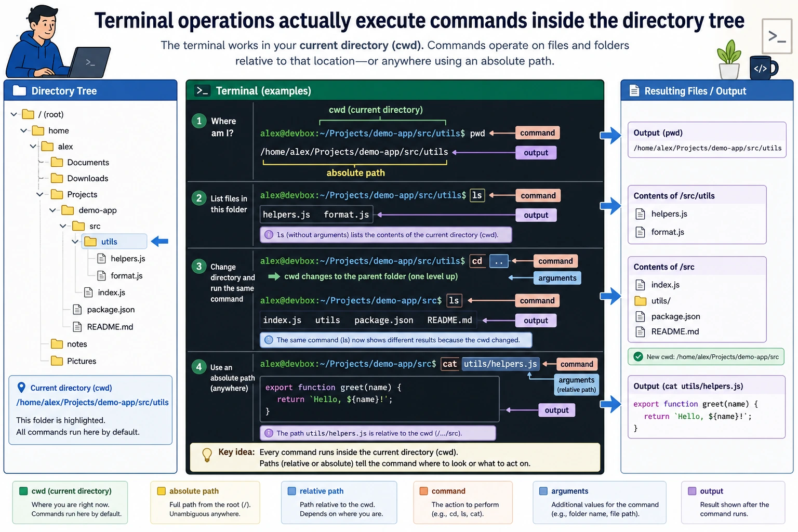Collapse the Projects folder chevron
The image size is (798, 532).
(39, 194)
